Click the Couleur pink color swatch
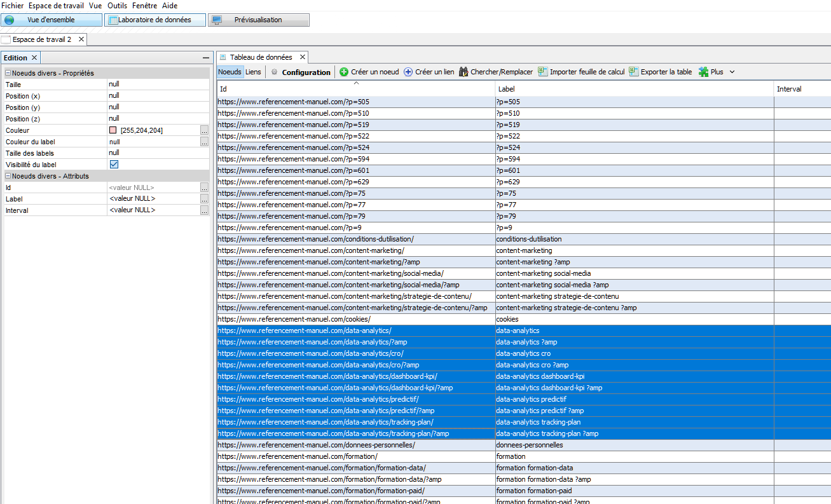 click(x=113, y=130)
